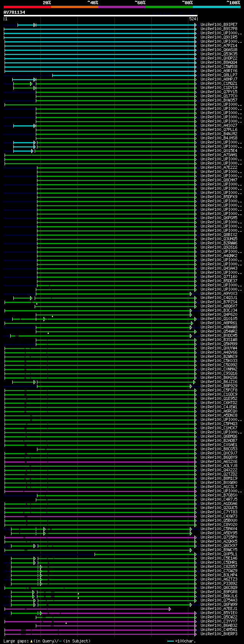Select hit label UniRef100_C3YVY7
The height and width of the screenshot is (644, 244).
pos(219,621)
